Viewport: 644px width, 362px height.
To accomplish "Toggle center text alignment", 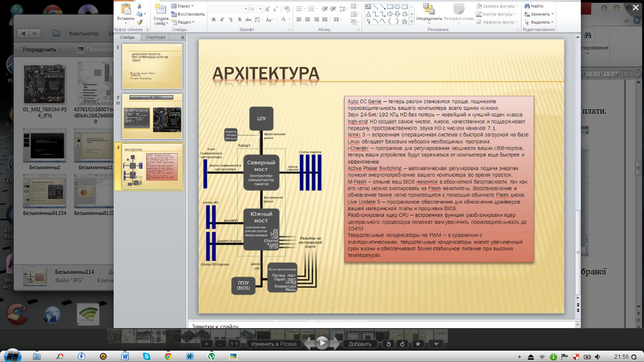I will pyautogui.click(x=308, y=19).
